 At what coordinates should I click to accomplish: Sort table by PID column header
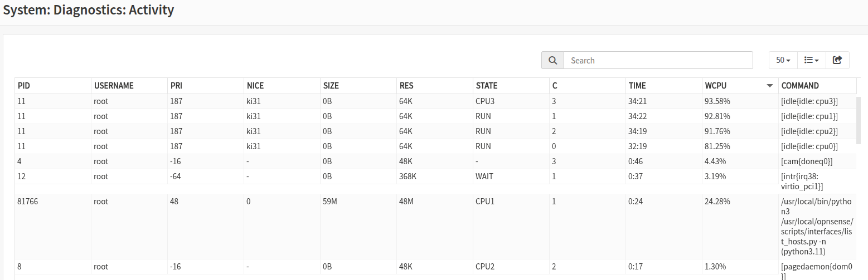point(53,86)
